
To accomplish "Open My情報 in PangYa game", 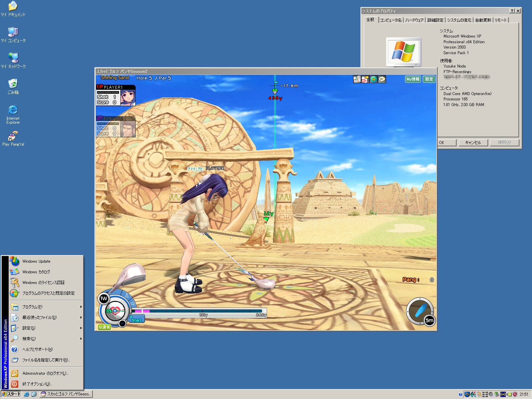I will [x=413, y=79].
